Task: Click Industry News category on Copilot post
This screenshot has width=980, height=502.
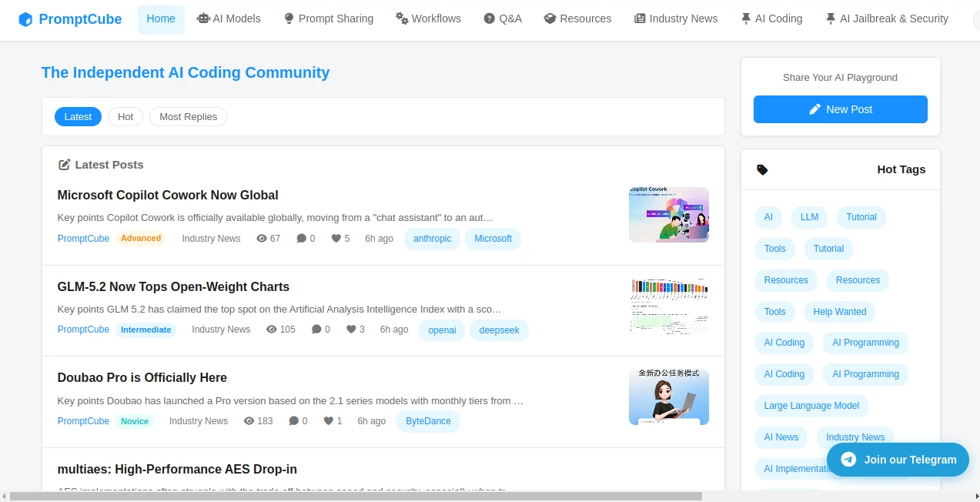Action: (211, 239)
